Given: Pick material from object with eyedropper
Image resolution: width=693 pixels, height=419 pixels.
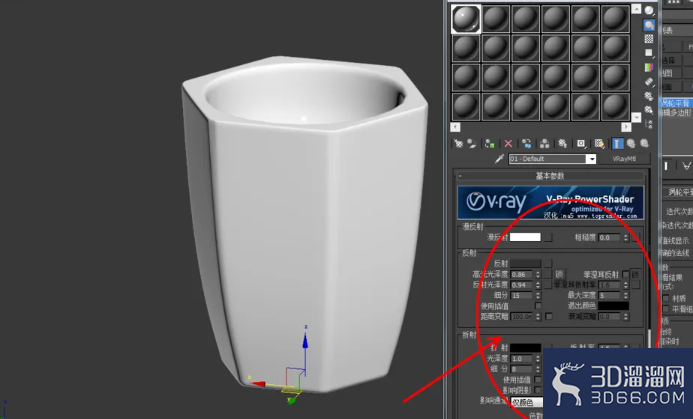Looking at the screenshot, I should [x=499, y=159].
